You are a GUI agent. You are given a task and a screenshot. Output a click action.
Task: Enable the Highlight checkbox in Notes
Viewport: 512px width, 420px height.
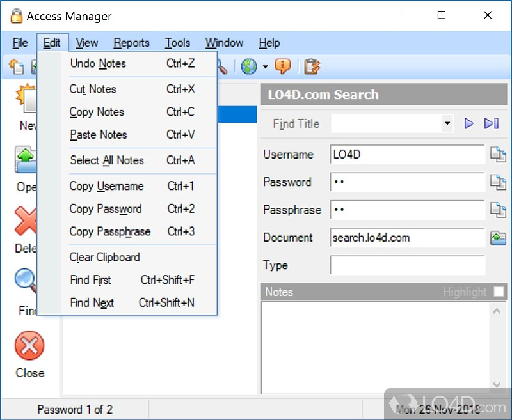[x=499, y=292]
